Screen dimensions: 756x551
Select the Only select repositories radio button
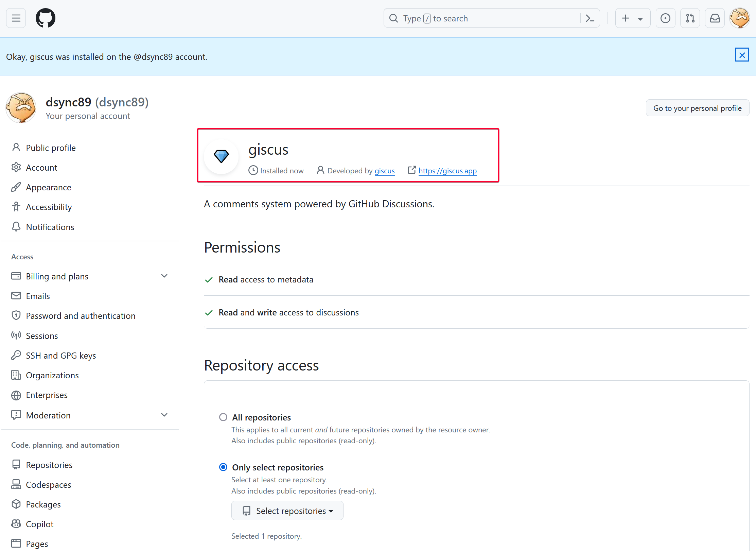(x=223, y=467)
